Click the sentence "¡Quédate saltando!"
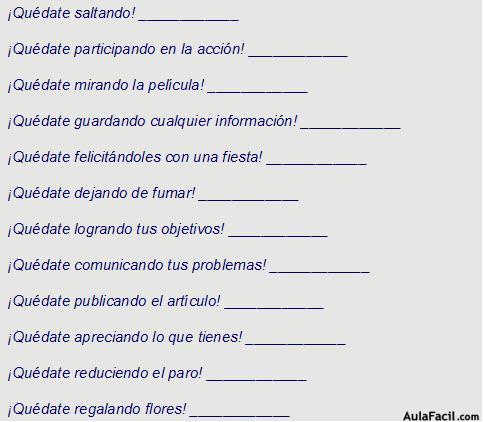 (71, 14)
